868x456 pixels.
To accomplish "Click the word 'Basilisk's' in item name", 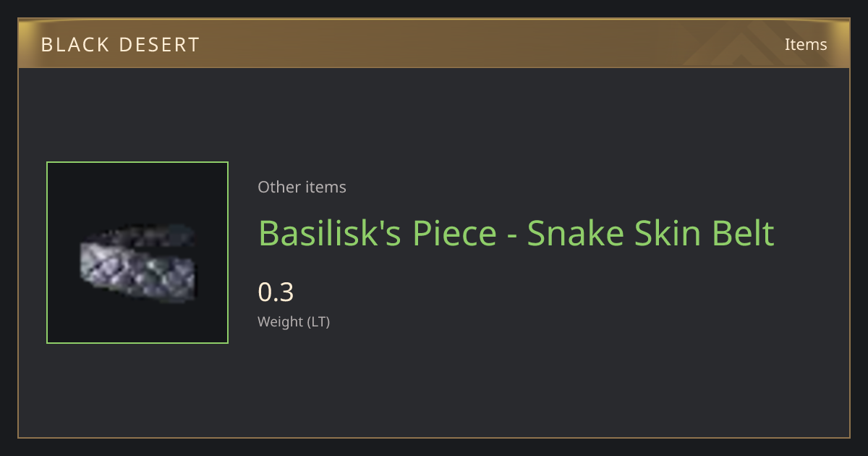I will (331, 233).
